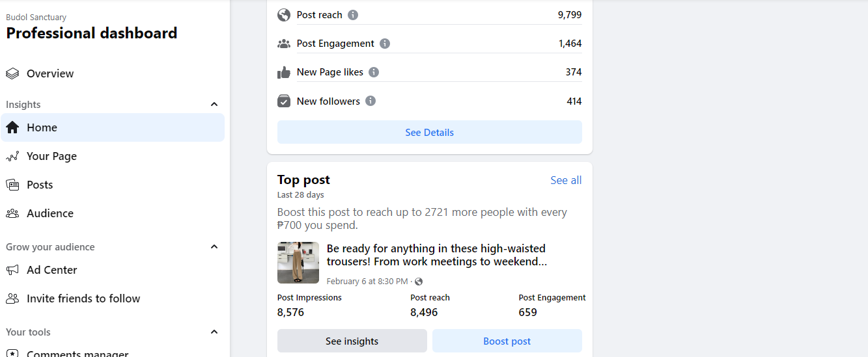Open the high-waisted trousers post thumbnail

pyautogui.click(x=298, y=263)
